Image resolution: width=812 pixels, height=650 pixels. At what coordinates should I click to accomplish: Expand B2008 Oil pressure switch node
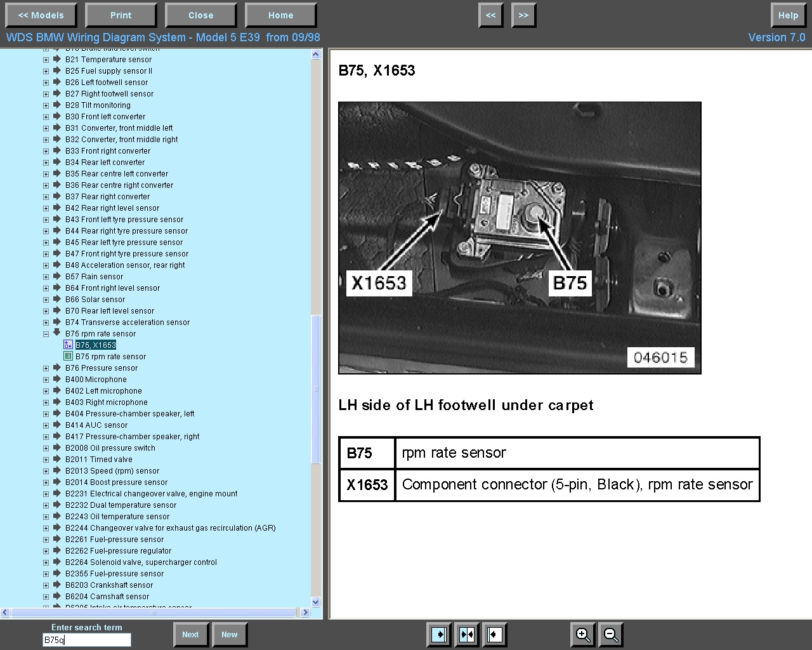pos(46,448)
